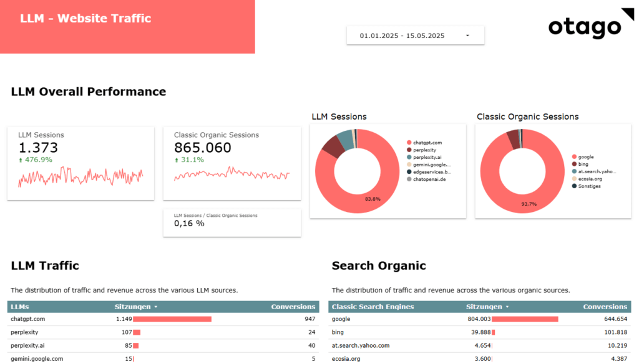Click the google legend color dot

574,156
